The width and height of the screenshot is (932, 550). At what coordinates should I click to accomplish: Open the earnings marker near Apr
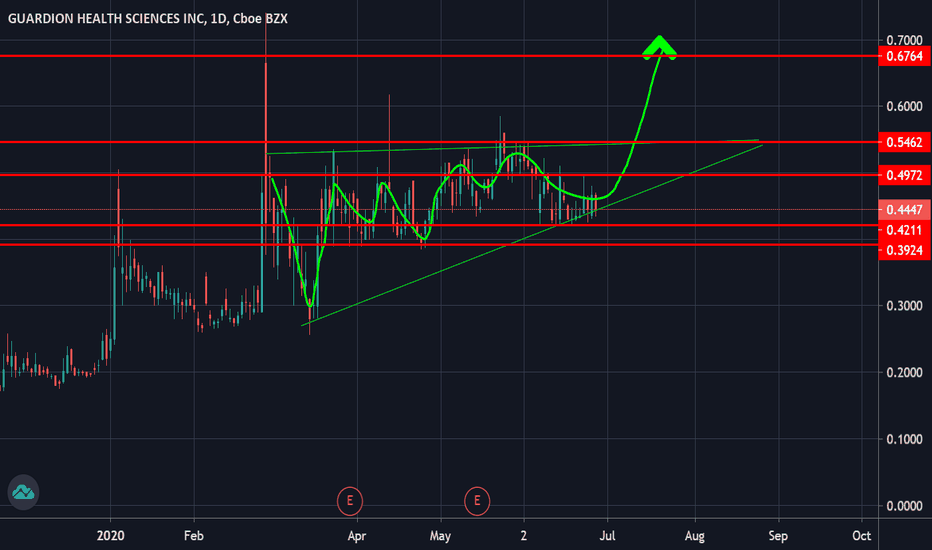click(350, 501)
